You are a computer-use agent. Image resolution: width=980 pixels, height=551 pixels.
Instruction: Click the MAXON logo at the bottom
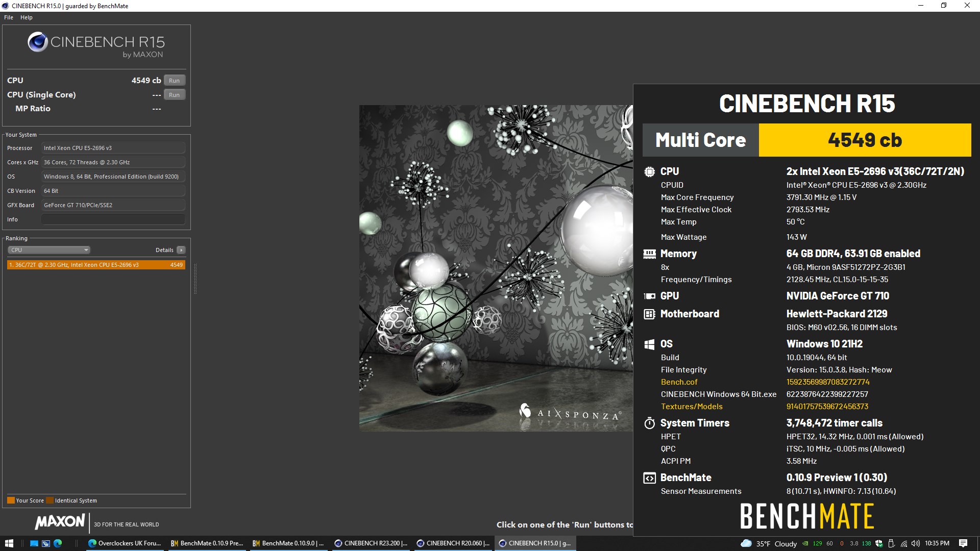point(60,522)
